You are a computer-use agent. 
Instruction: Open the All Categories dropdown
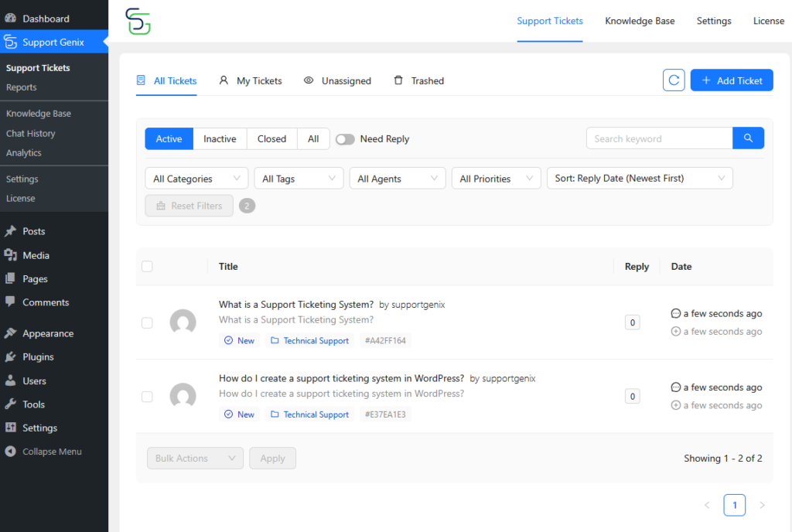[x=196, y=179]
